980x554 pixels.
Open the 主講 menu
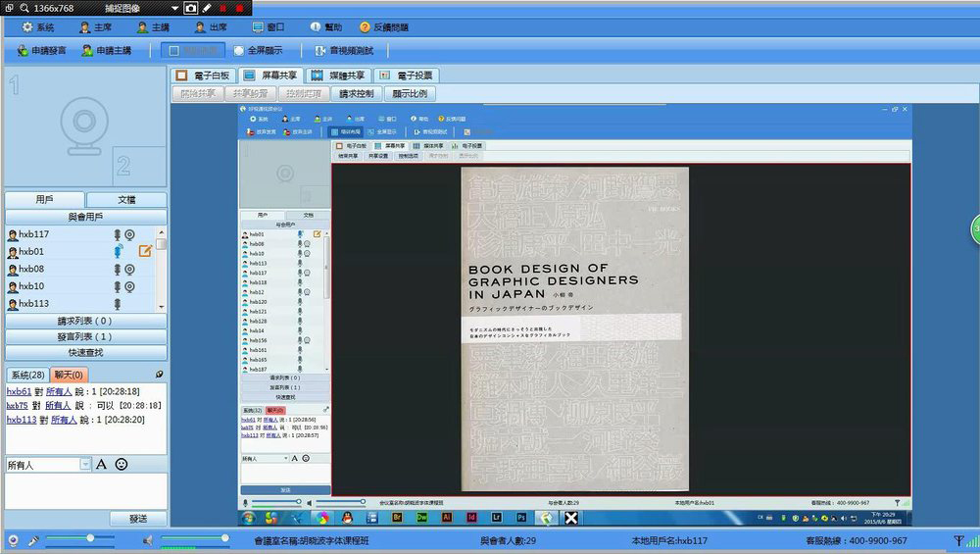(153, 27)
